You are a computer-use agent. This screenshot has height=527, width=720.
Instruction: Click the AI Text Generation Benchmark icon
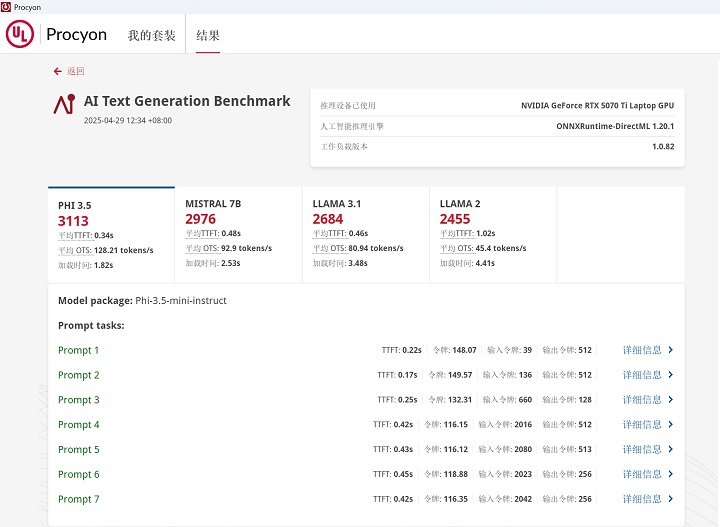tap(64, 104)
